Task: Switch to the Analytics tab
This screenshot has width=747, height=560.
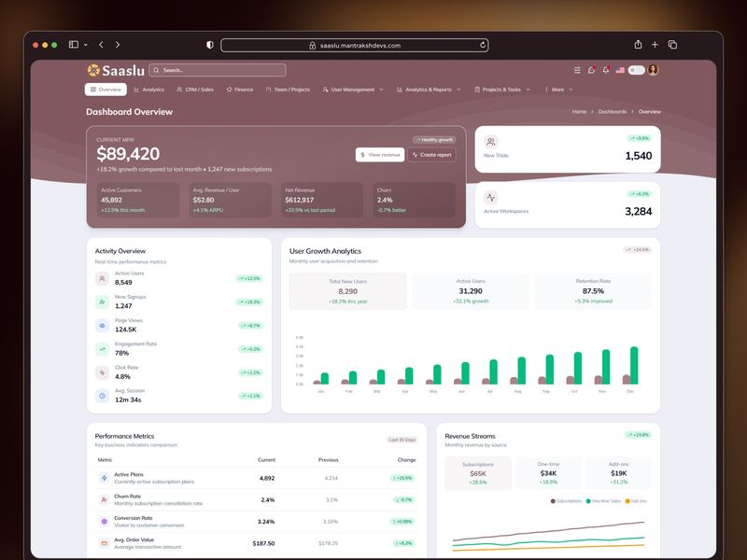Action: (x=149, y=90)
